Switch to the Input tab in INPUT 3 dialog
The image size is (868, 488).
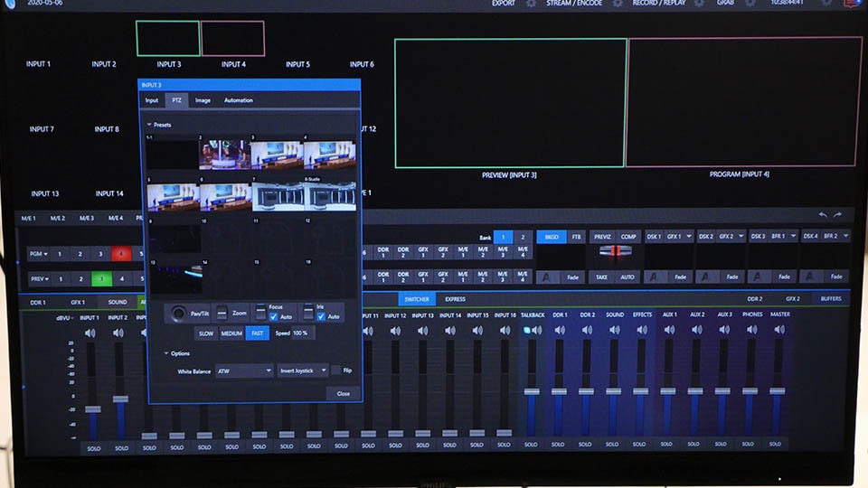[152, 100]
